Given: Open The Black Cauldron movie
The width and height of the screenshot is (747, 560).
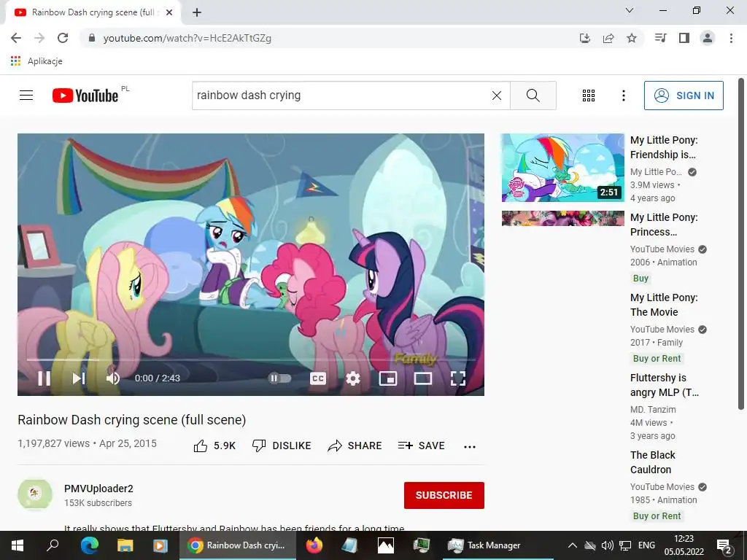Looking at the screenshot, I should (x=653, y=462).
